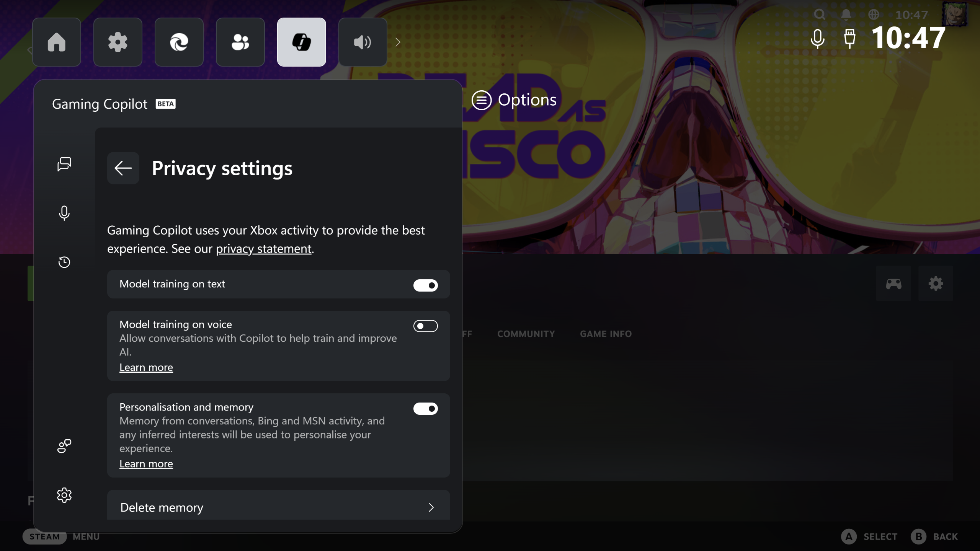Image resolution: width=980 pixels, height=551 pixels.
Task: Open the Options menu
Action: [x=515, y=100]
